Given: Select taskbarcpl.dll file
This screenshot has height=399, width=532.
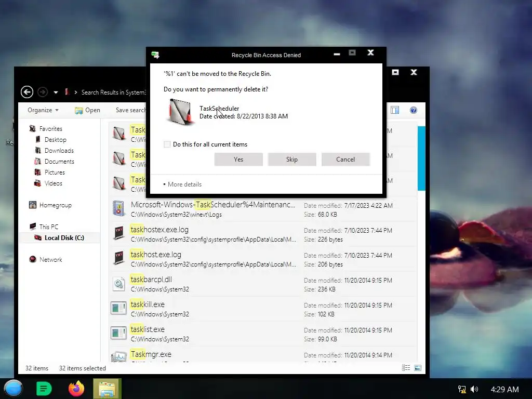Looking at the screenshot, I should pyautogui.click(x=263, y=284).
